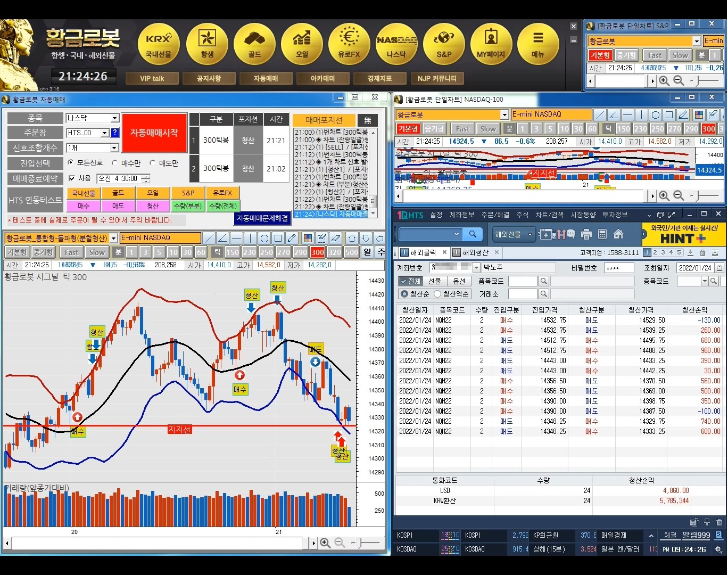Select 매수만 radio button
The height and width of the screenshot is (575, 728).
point(114,163)
